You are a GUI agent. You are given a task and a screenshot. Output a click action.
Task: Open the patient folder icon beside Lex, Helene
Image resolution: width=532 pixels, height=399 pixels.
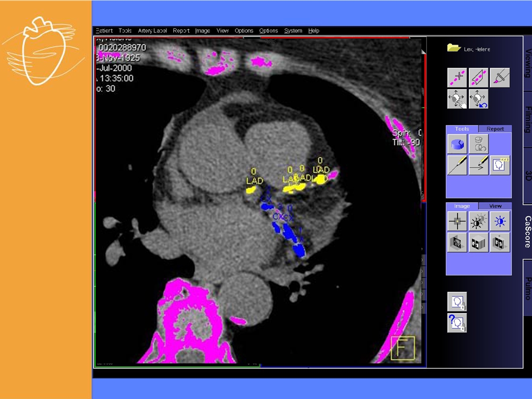tap(454, 48)
